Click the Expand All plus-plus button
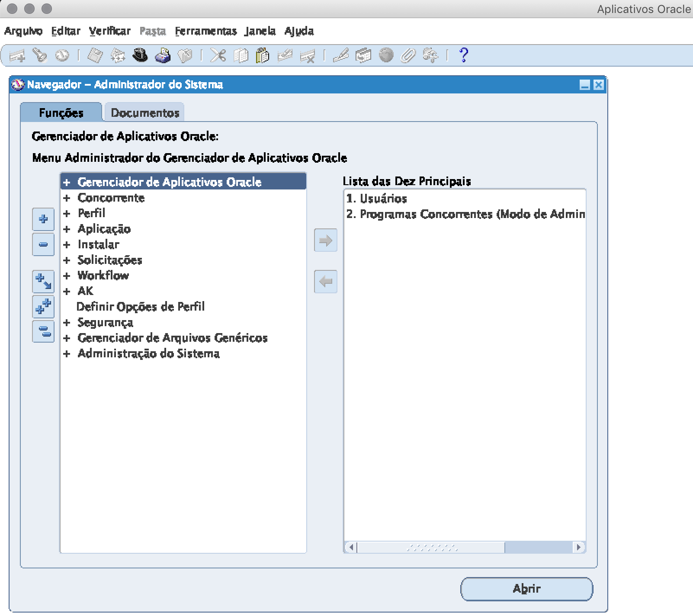This screenshot has height=616, width=693. (x=43, y=307)
